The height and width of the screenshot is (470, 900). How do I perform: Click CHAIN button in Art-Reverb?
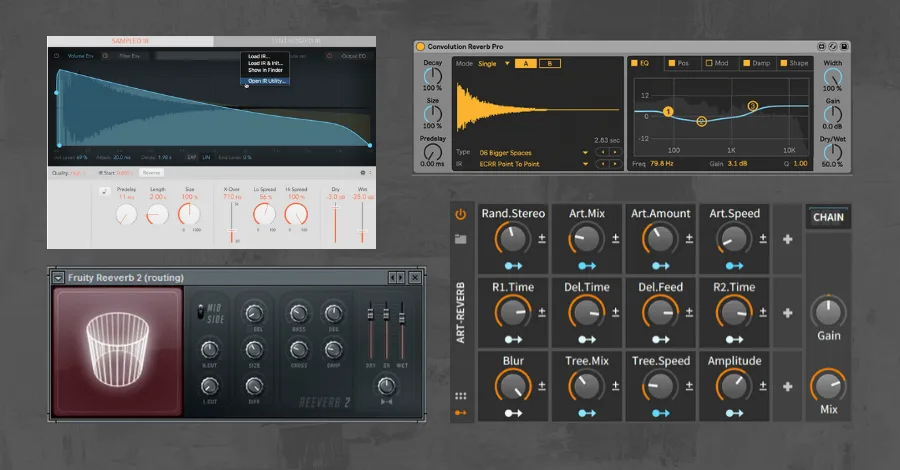828,217
